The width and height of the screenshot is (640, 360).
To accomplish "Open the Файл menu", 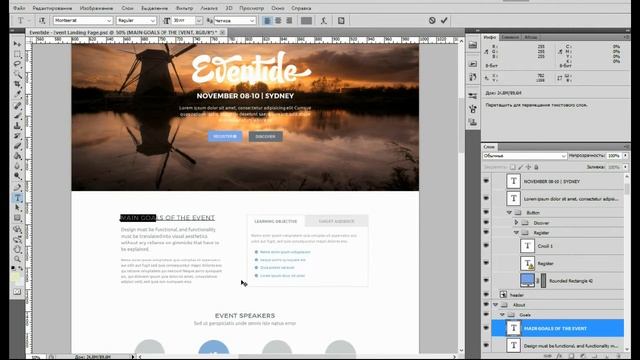I will (19, 8).
